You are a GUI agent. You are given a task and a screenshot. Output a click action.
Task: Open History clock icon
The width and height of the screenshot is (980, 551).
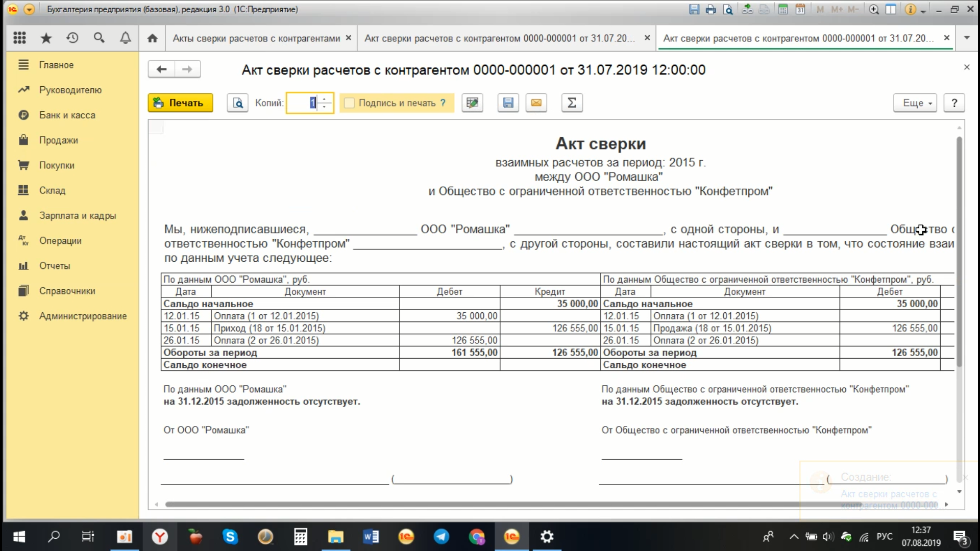[x=72, y=38]
